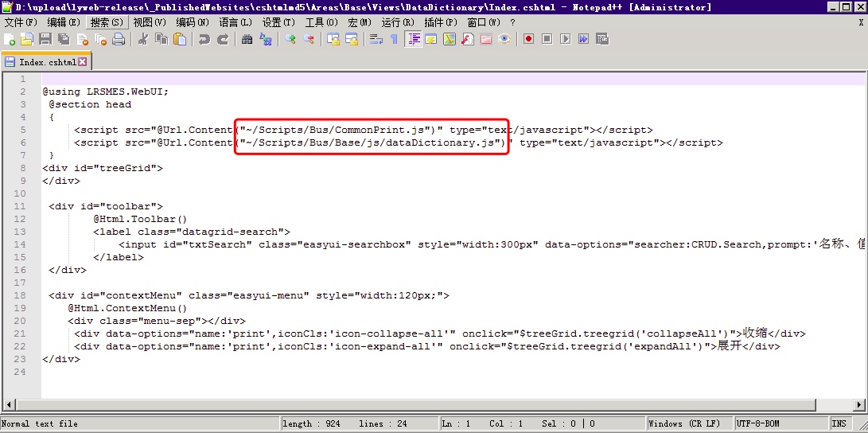Click the '@Html.ContextMenu()' code line
The width and height of the screenshot is (868, 433).
128,308
